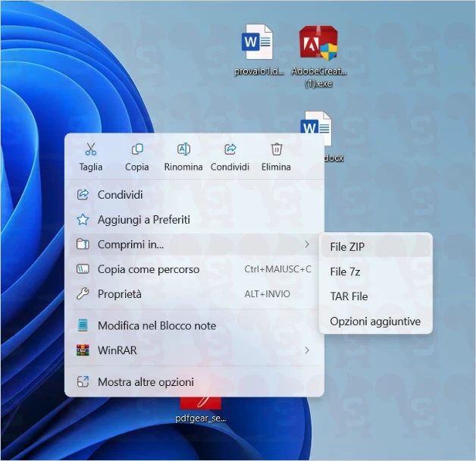Screen dimensions: 476x461
Task: Choose File ZIP from compression submenu
Action: coord(347,247)
